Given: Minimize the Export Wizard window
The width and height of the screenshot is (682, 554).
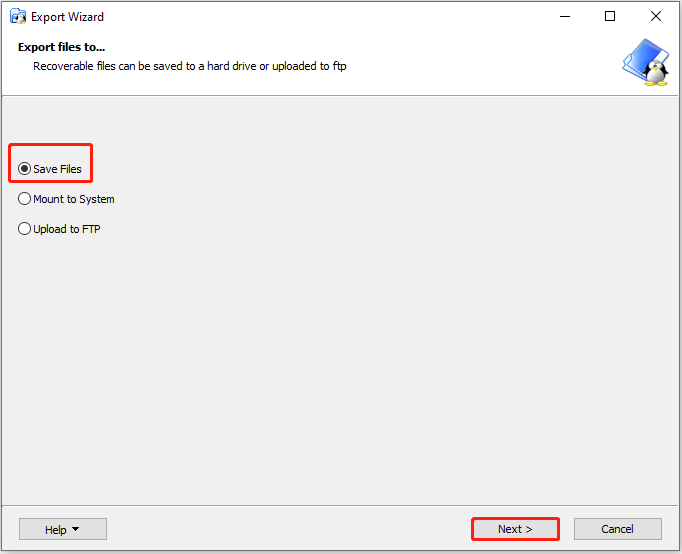Looking at the screenshot, I should [x=565, y=16].
